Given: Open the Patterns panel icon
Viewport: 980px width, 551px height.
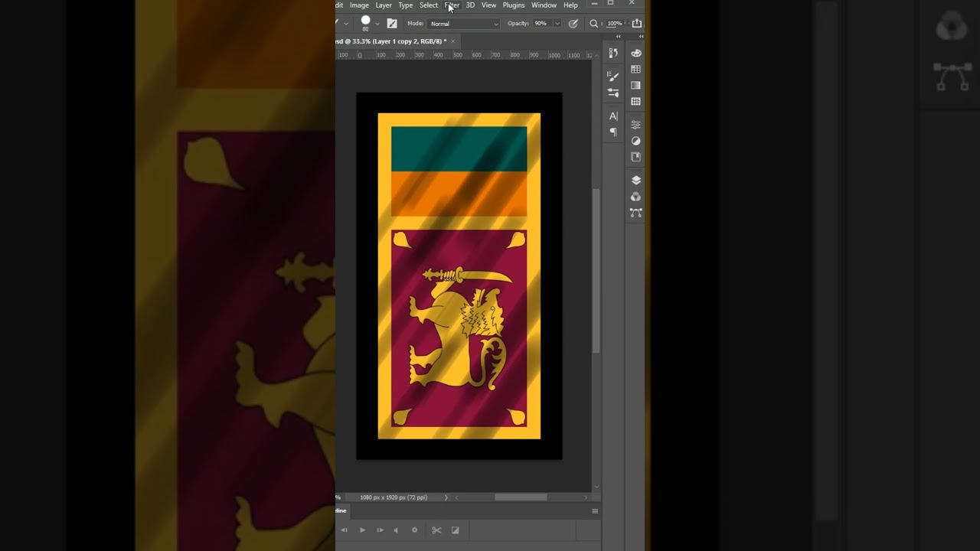Looking at the screenshot, I should pos(635,101).
